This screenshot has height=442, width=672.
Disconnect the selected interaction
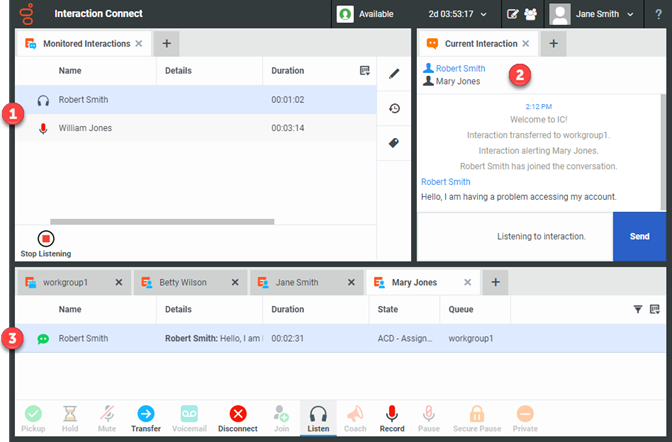point(238,413)
